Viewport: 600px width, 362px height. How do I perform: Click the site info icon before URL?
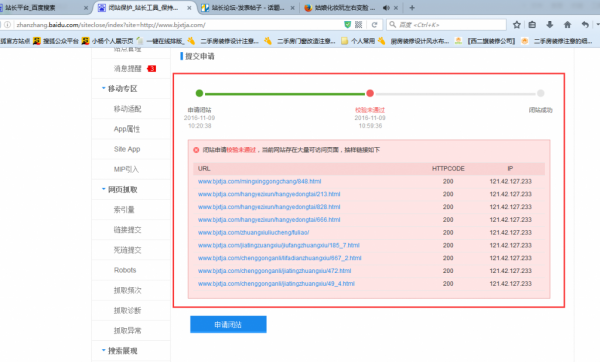(7, 25)
